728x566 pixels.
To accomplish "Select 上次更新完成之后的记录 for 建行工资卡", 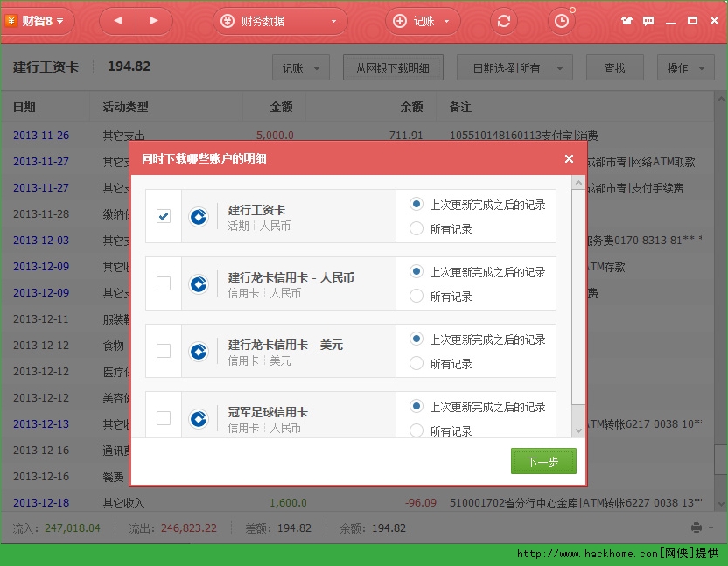I will point(416,204).
